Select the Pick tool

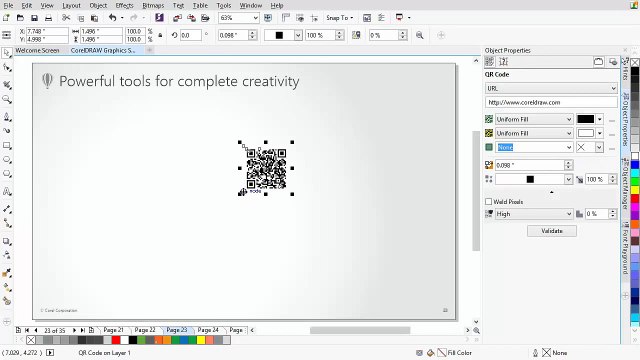pyautogui.click(x=7, y=53)
